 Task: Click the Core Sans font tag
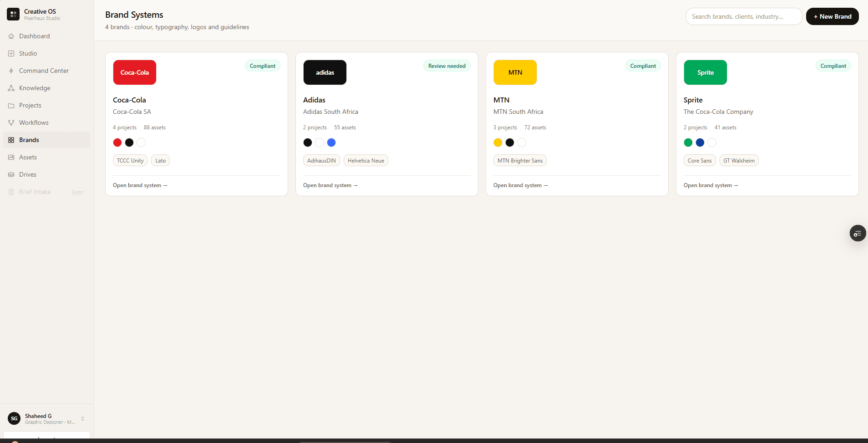click(x=700, y=161)
